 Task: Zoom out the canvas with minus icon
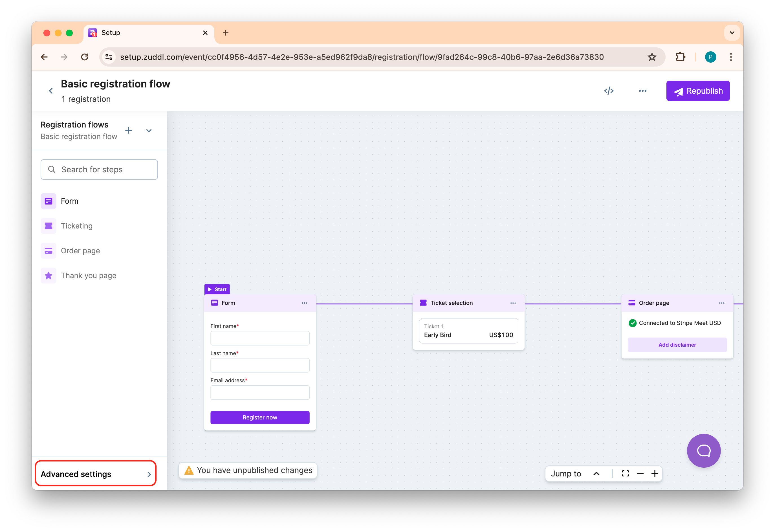point(640,473)
